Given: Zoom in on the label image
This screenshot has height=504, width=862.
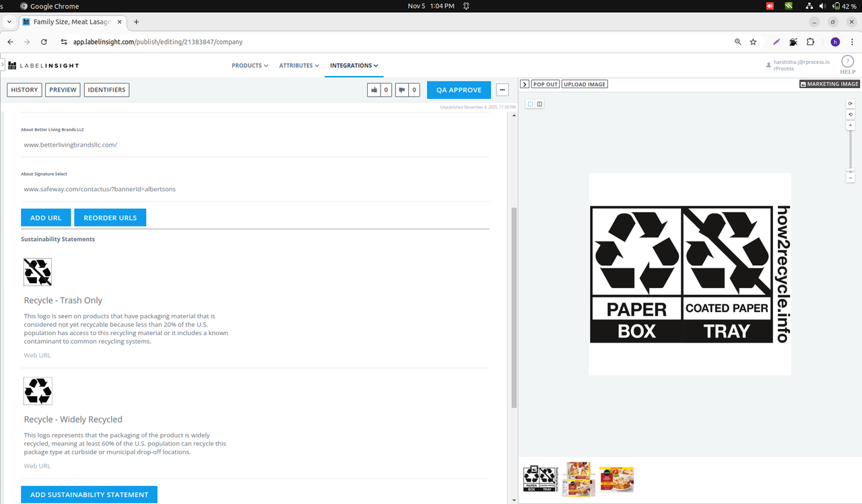Looking at the screenshot, I should [850, 124].
